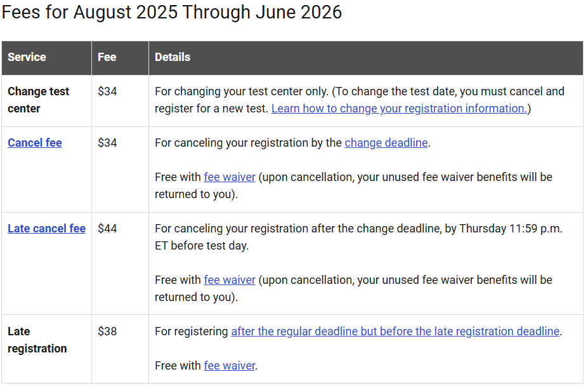This screenshot has height=388, width=588.
Task: Click the 'Cancel fee' service link
Action: point(35,143)
